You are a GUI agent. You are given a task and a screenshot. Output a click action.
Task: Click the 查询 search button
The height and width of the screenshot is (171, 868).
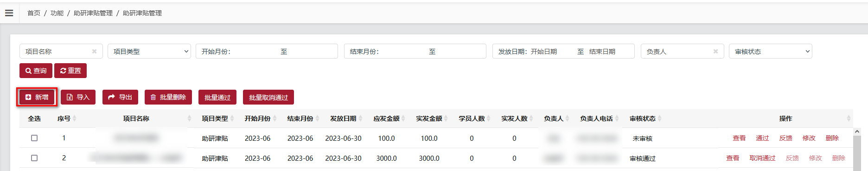(x=36, y=71)
